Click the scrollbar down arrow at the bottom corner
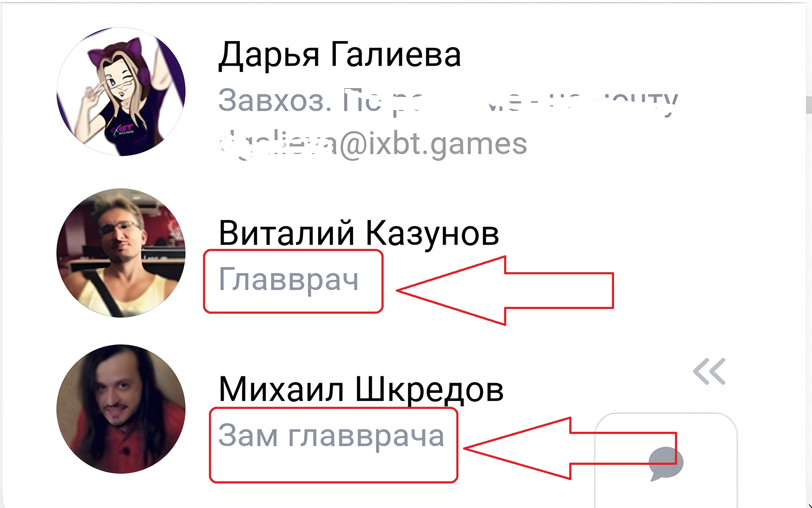The width and height of the screenshot is (812, 508). pyautogui.click(x=809, y=505)
